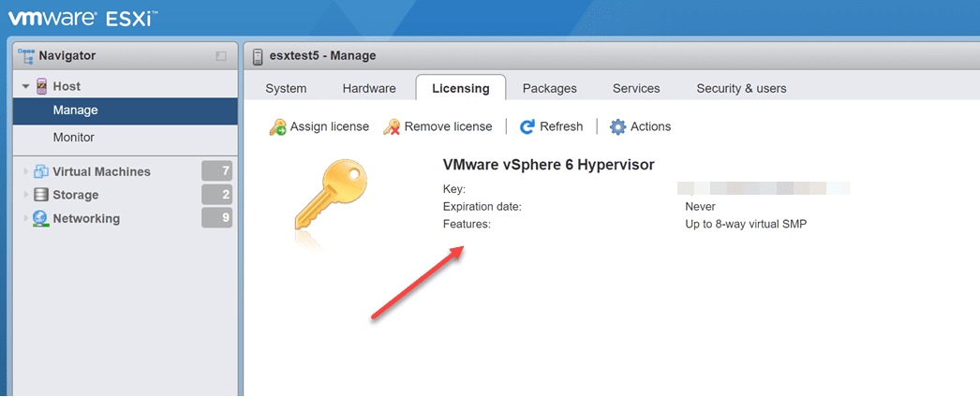Expand the Networking tree node
Screen dimensions: 980x397
coord(25,218)
